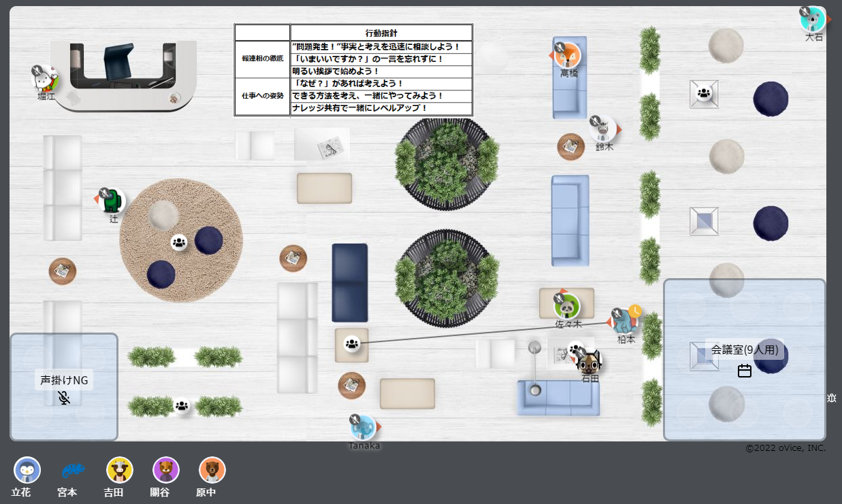Toggle the mute badge on 堀江's avatar
The height and width of the screenshot is (504, 842).
(x=37, y=71)
